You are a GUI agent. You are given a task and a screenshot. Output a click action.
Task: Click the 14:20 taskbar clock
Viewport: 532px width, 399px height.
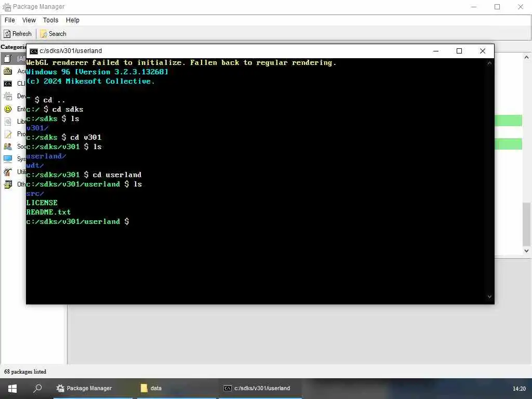(519, 389)
